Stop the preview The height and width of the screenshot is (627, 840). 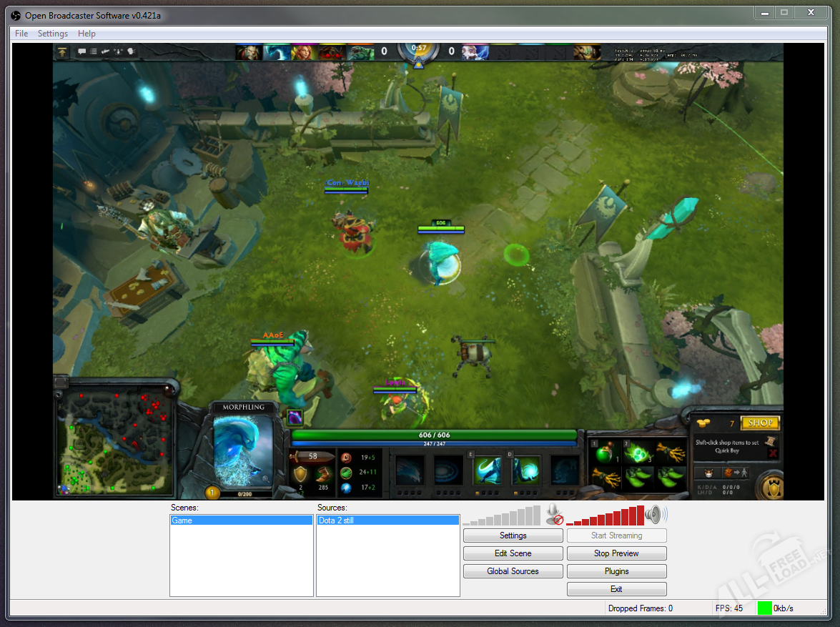(616, 553)
